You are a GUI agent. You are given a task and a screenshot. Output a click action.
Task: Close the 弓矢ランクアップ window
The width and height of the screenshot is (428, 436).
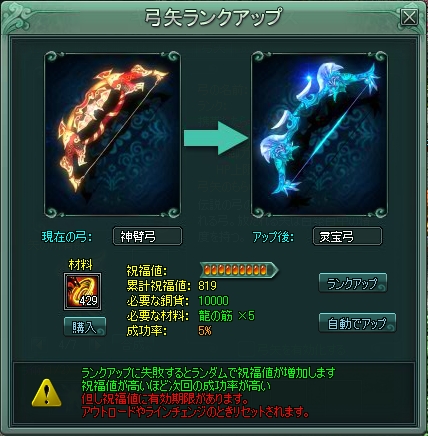(x=409, y=17)
